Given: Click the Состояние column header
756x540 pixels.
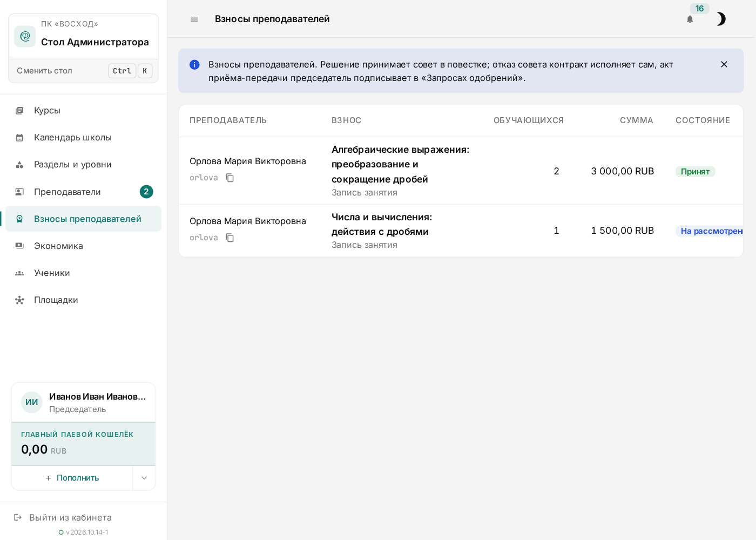Looking at the screenshot, I should pos(703,120).
